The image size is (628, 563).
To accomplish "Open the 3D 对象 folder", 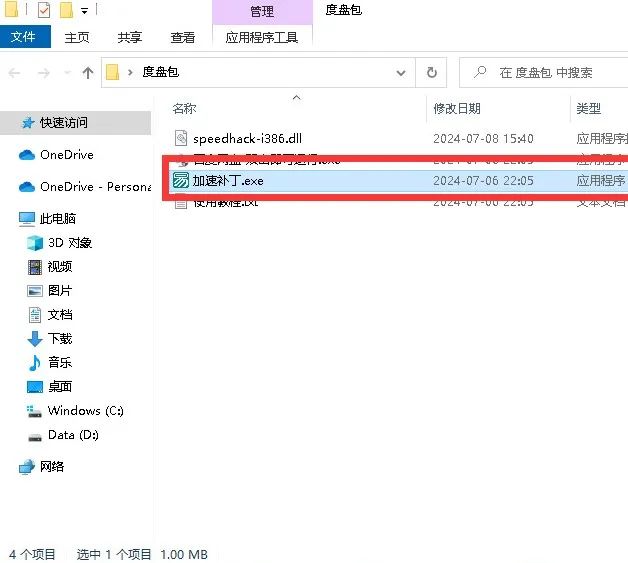I will pos(70,243).
